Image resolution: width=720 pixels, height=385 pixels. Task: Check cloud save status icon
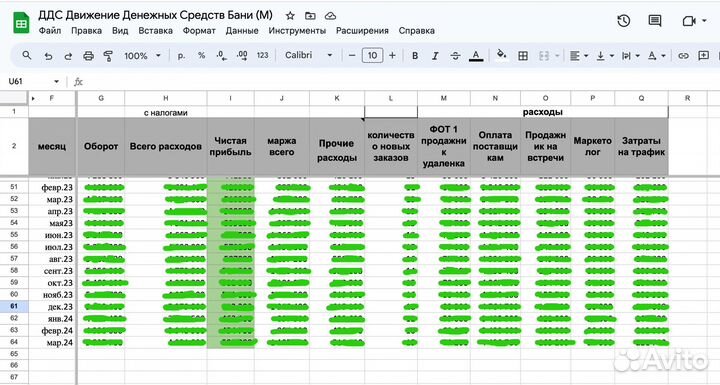[x=330, y=16]
